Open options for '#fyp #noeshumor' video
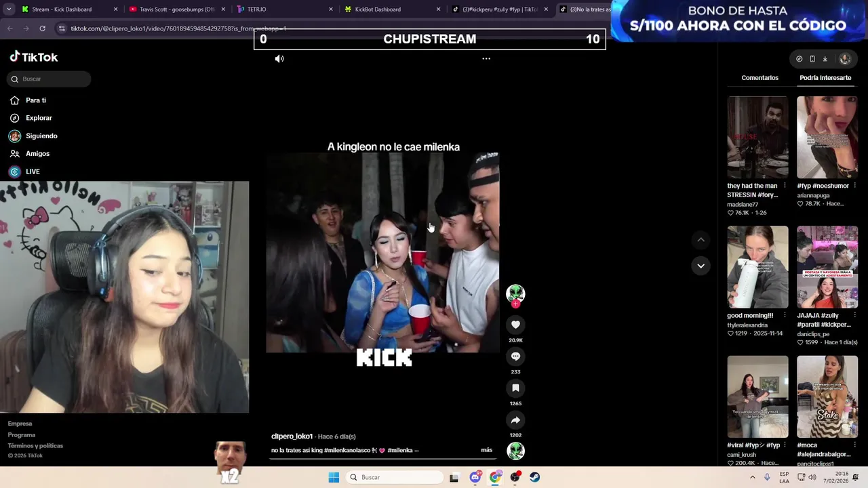This screenshot has height=488, width=868. pyautogui.click(x=854, y=186)
